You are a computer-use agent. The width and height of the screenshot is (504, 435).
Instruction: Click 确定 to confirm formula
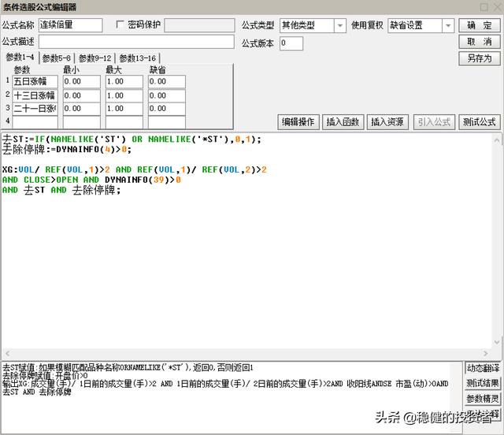point(480,25)
